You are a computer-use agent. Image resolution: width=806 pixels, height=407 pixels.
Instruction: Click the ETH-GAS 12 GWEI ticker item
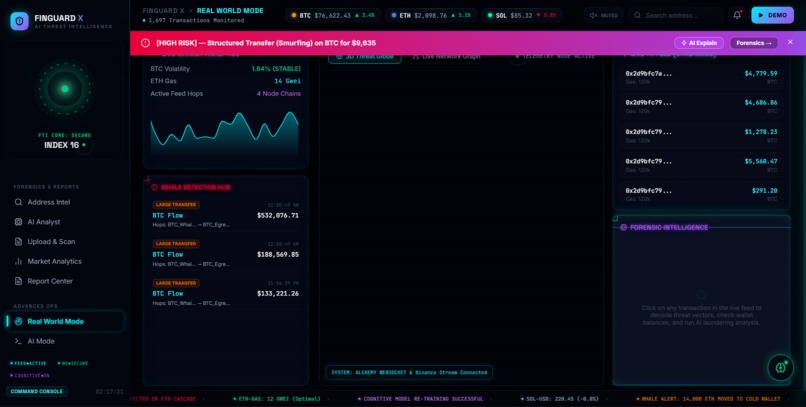click(277, 399)
